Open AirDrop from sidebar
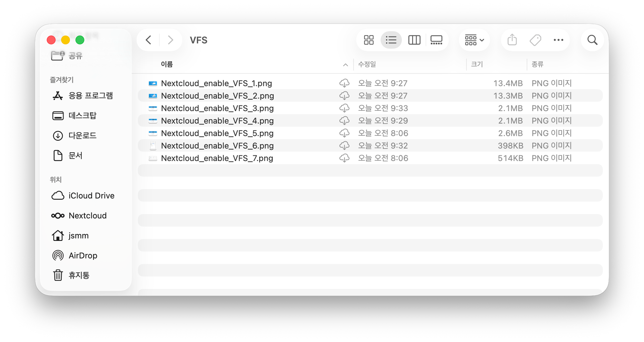The height and width of the screenshot is (342, 644). click(x=83, y=256)
